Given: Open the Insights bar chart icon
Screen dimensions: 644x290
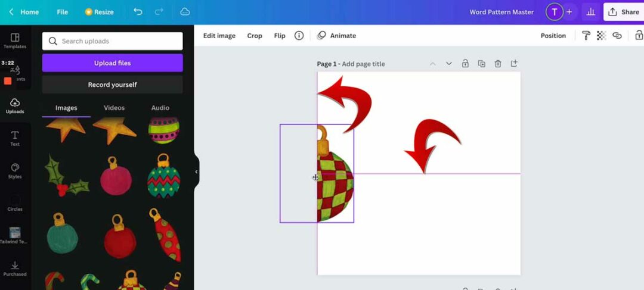Looking at the screenshot, I should pyautogui.click(x=591, y=12).
